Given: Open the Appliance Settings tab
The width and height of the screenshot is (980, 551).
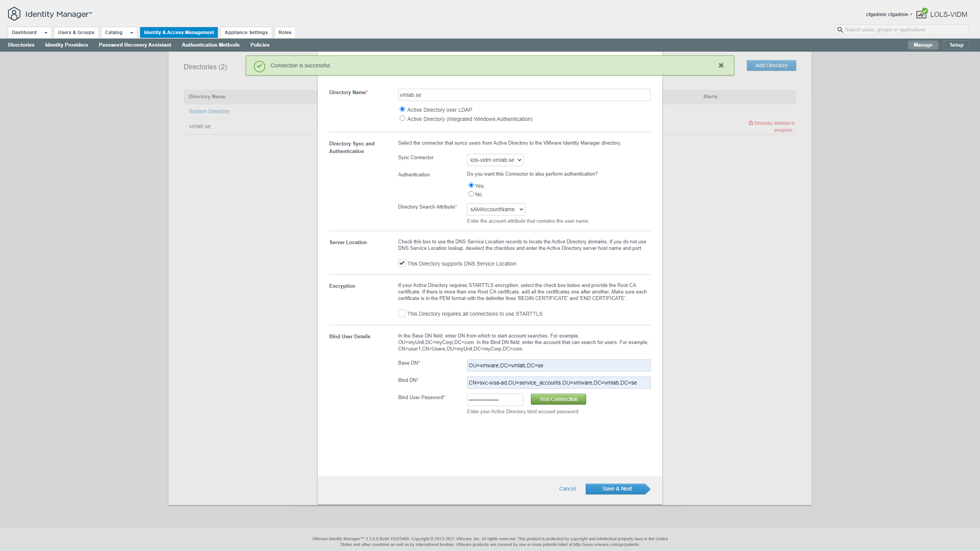Looking at the screenshot, I should (x=246, y=33).
